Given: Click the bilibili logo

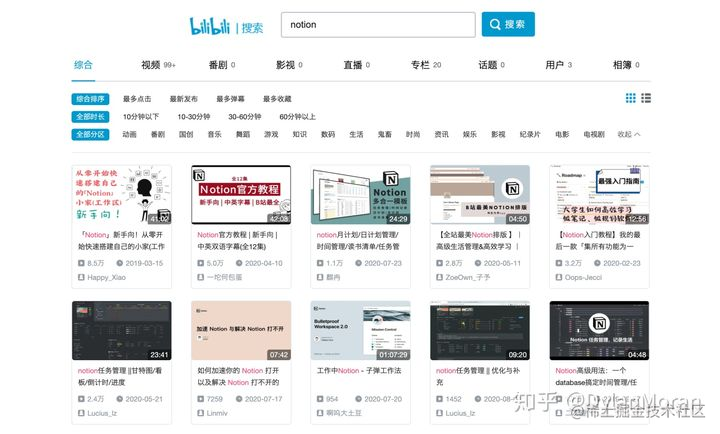Looking at the screenshot, I should coord(210,26).
